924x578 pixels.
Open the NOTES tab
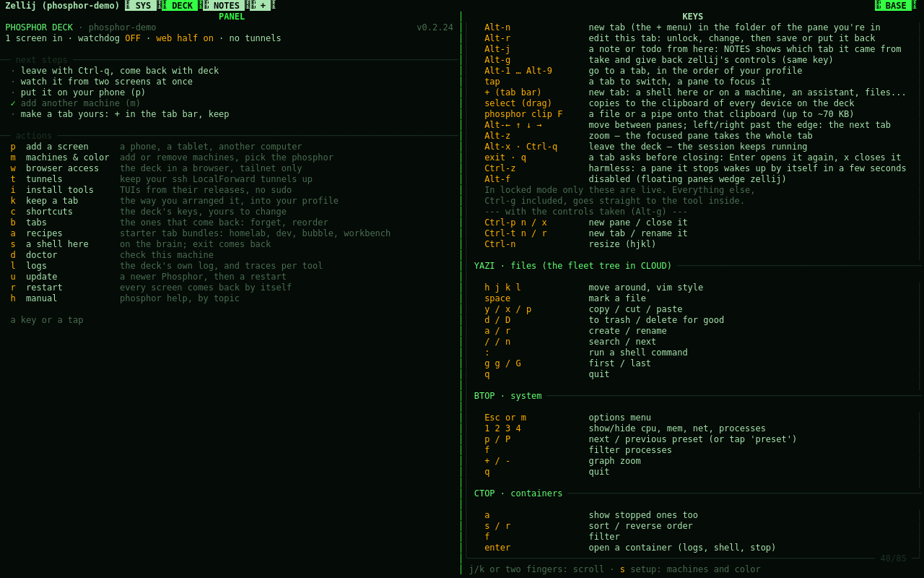pos(226,6)
